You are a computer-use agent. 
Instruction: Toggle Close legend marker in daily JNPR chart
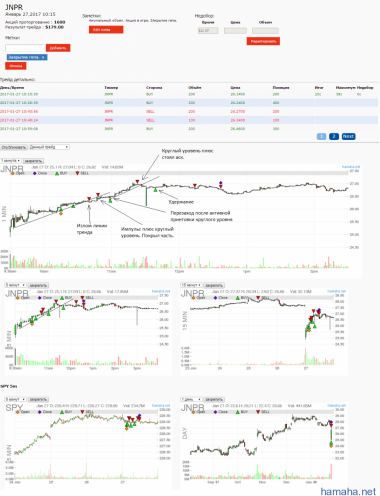pyautogui.click(x=215, y=412)
